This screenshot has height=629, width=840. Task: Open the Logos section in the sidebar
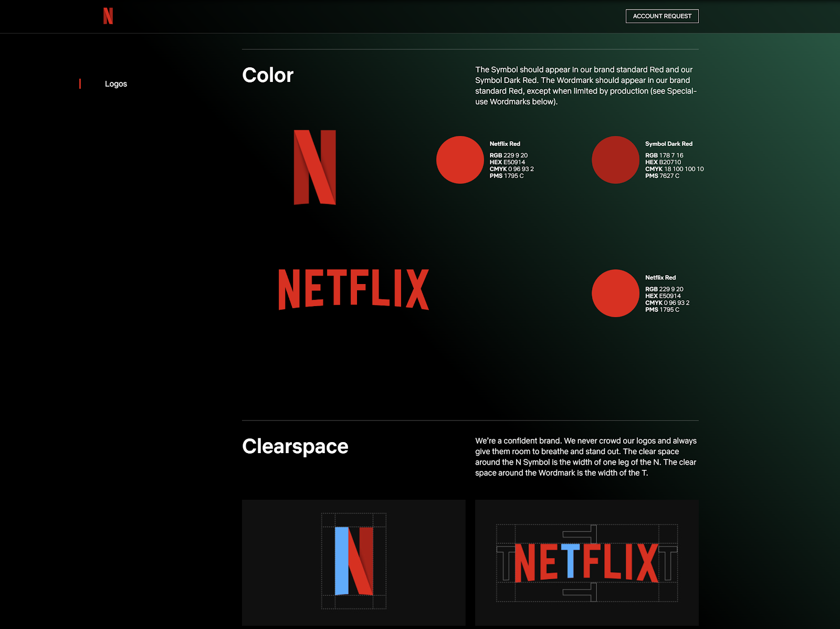[x=115, y=83]
